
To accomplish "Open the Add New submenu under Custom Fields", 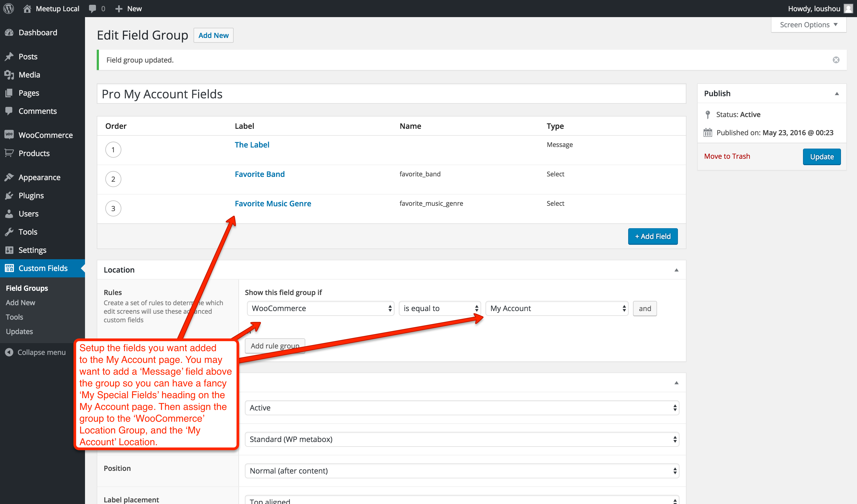I will pos(20,303).
